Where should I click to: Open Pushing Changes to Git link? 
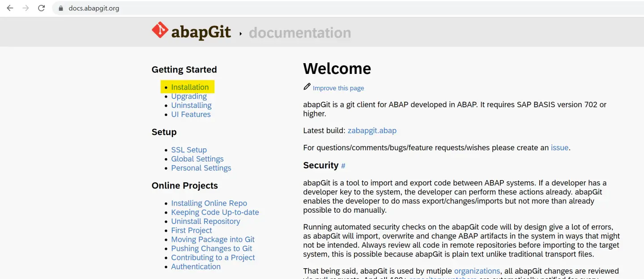[212, 249]
